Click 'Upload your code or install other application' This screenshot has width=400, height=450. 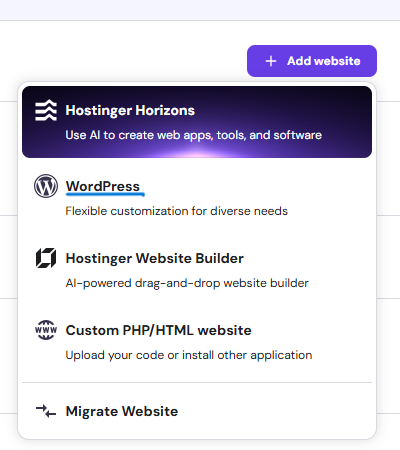189,355
